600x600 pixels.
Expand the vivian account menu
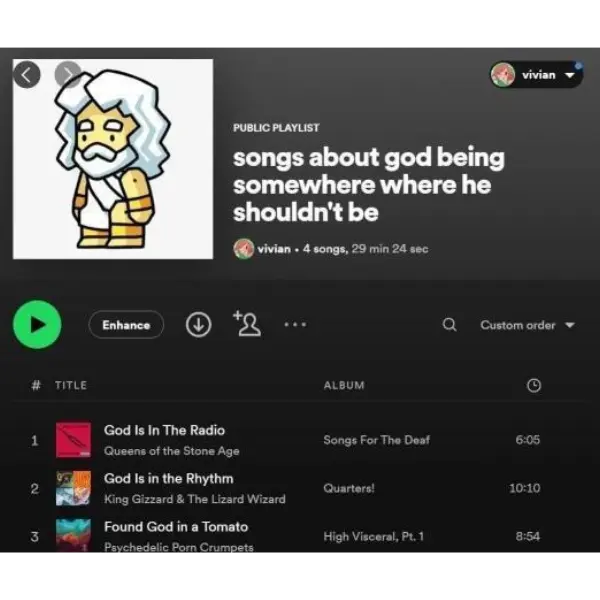pos(536,75)
